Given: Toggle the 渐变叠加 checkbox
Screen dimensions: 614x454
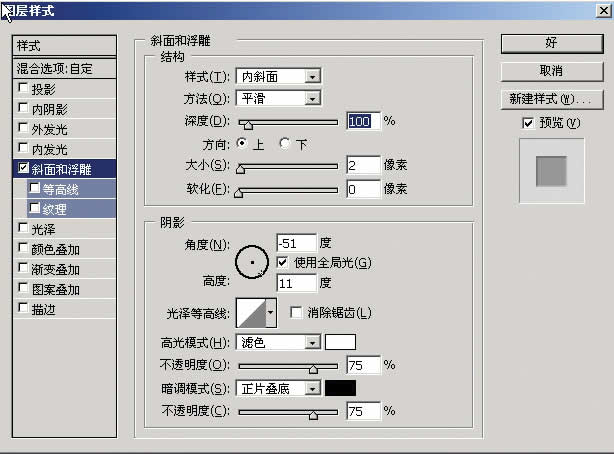Looking at the screenshot, I should (x=23, y=268).
